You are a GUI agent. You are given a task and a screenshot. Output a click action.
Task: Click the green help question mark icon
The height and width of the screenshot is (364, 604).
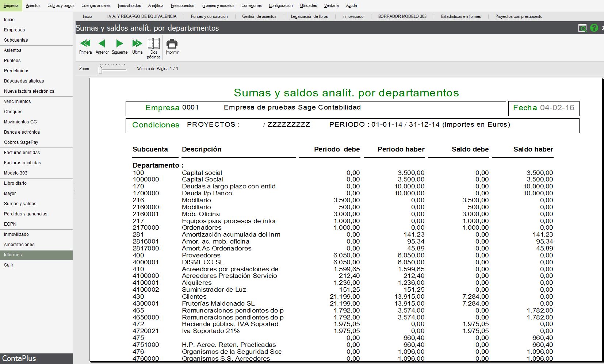click(594, 28)
